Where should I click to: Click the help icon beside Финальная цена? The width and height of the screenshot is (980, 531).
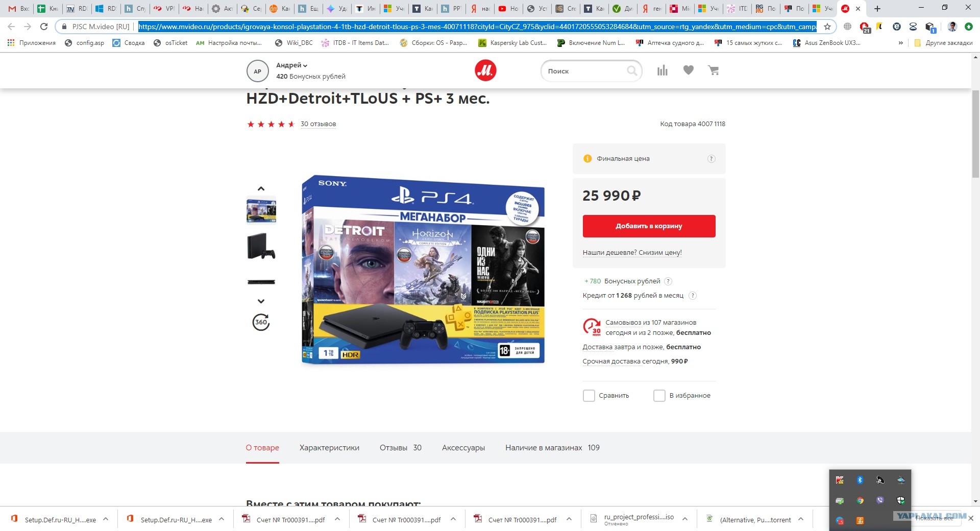(711, 159)
